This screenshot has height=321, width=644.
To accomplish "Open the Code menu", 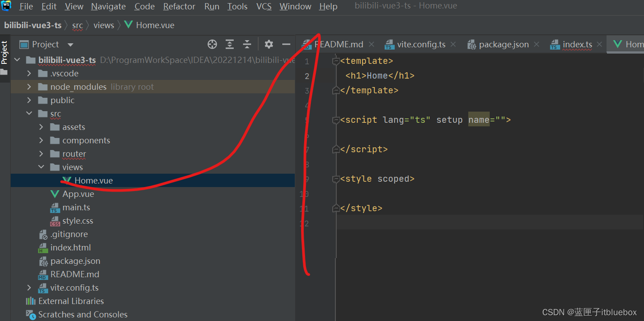I will pos(144,6).
